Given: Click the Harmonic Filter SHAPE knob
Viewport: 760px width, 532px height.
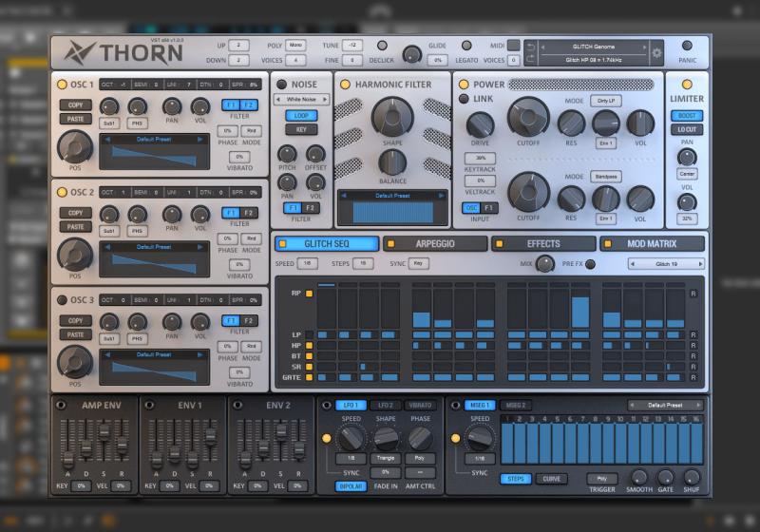Looking at the screenshot, I should pyautogui.click(x=392, y=117).
